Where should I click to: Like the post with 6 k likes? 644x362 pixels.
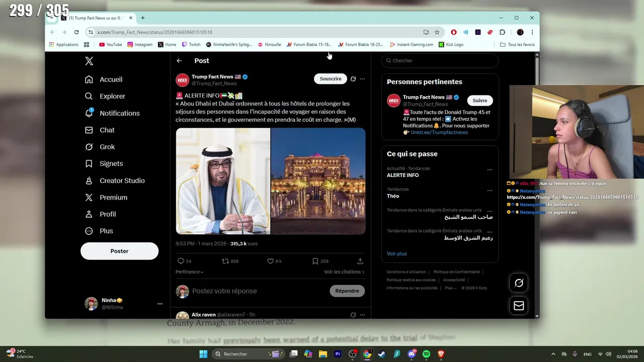[274, 261]
